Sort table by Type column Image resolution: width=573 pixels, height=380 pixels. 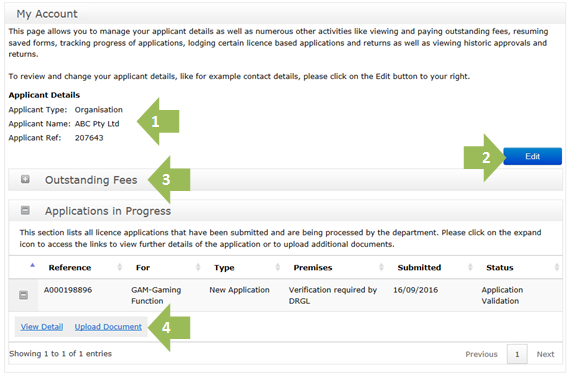[x=224, y=267]
